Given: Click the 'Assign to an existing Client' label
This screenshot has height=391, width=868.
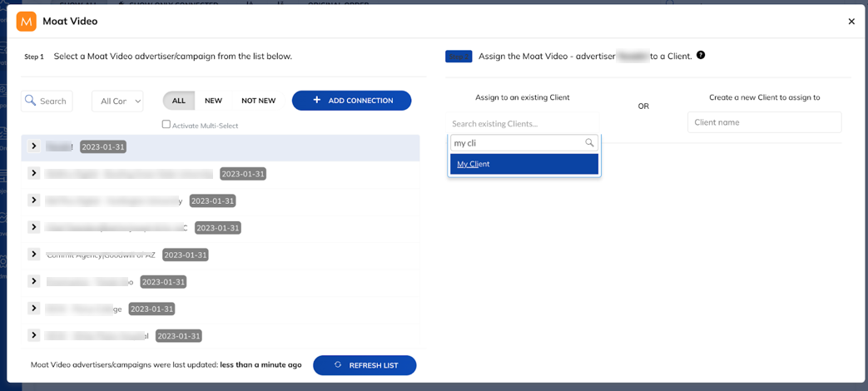Looking at the screenshot, I should click(x=523, y=97).
